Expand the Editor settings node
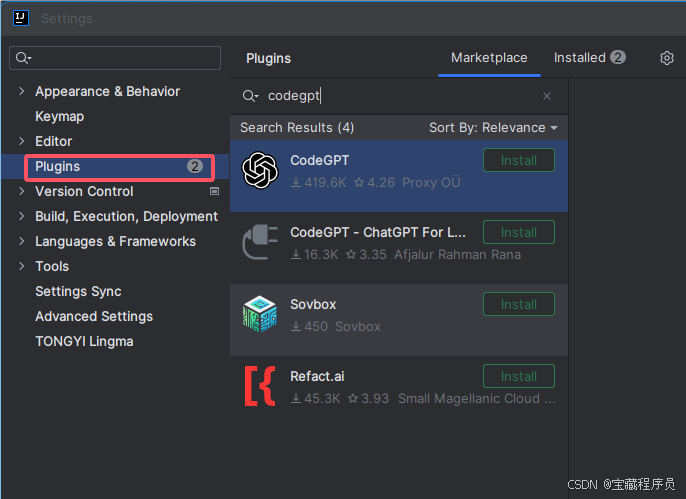This screenshot has width=686, height=499. pyautogui.click(x=21, y=141)
